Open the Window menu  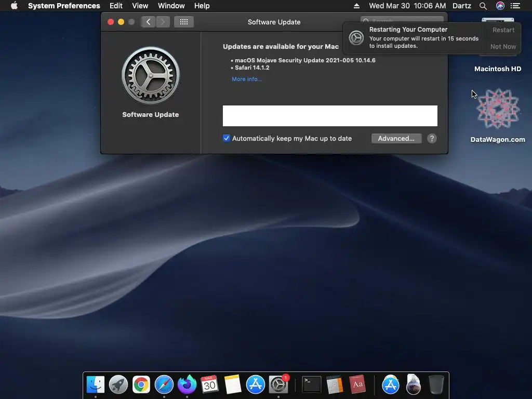171,6
